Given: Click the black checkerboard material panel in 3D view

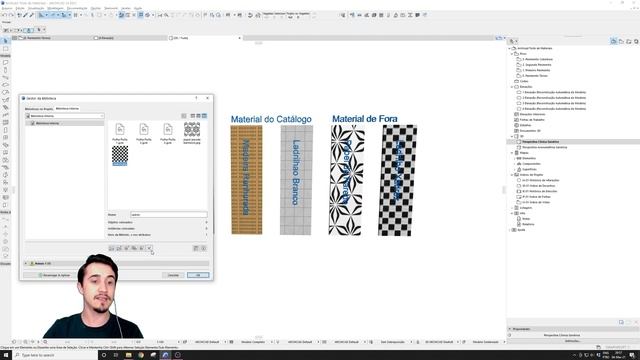Looking at the screenshot, I should point(398,180).
